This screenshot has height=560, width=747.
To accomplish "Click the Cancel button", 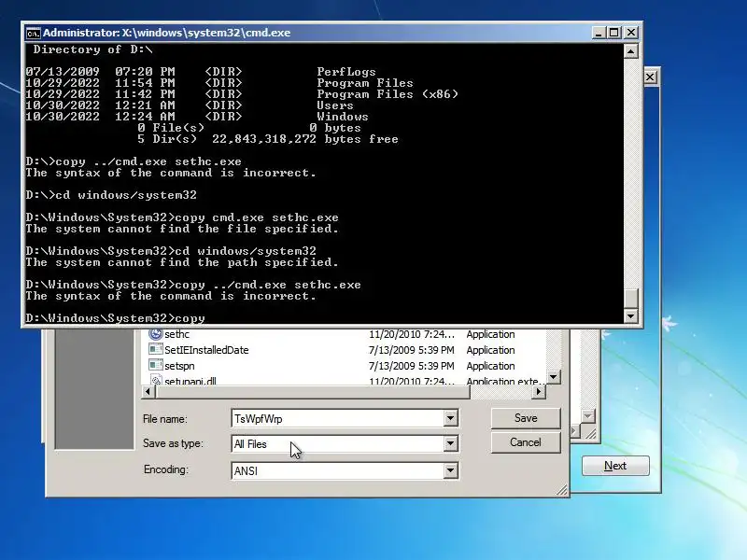I will (526, 442).
